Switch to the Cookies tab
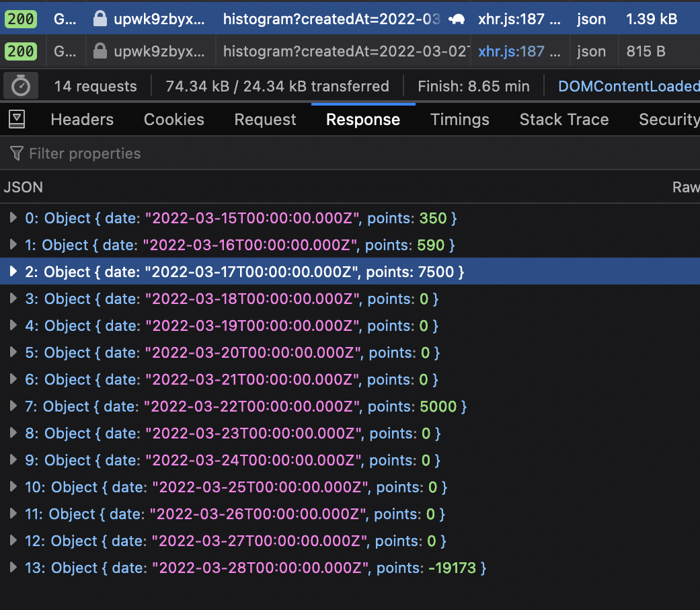The width and height of the screenshot is (700, 610). 173,119
